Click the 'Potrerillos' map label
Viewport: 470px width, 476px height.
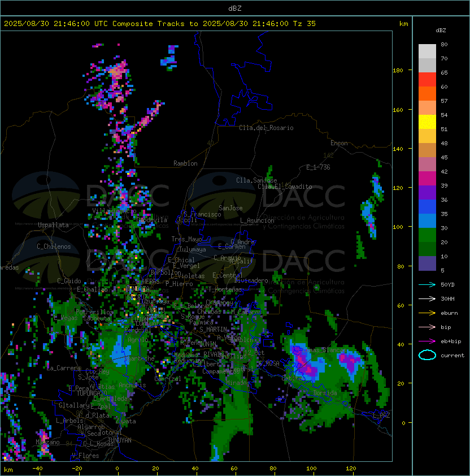coord(94,312)
